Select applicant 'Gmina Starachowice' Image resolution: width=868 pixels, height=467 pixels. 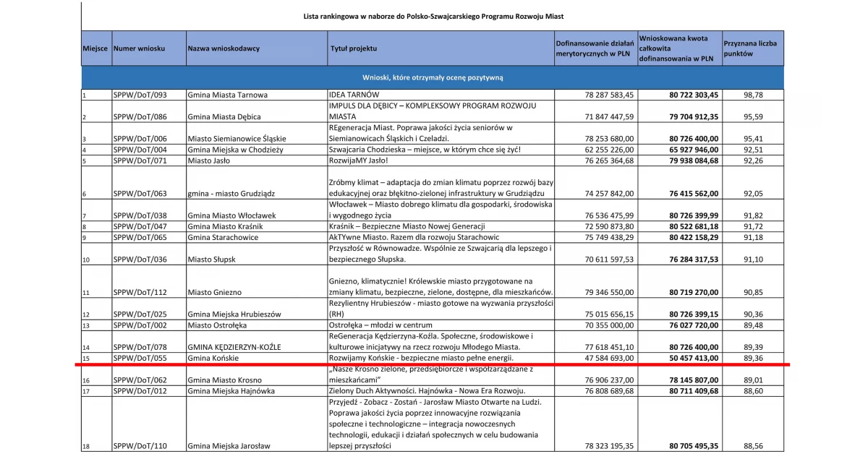(223, 237)
